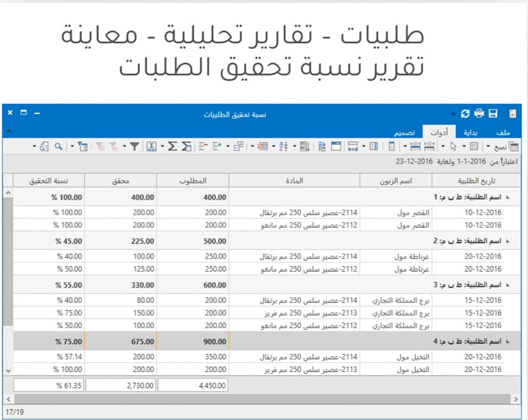Click the report application icon in title bar
Viewport: 528px width, 420px height.
[513, 114]
